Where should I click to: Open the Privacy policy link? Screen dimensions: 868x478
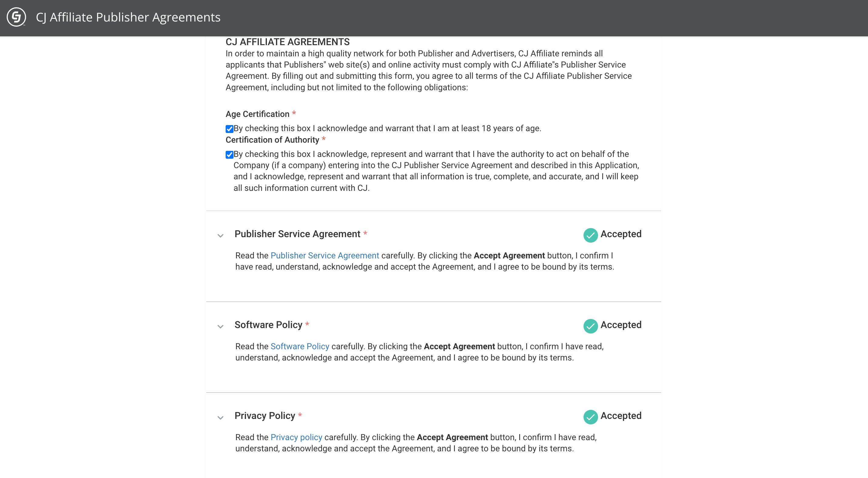296,437
